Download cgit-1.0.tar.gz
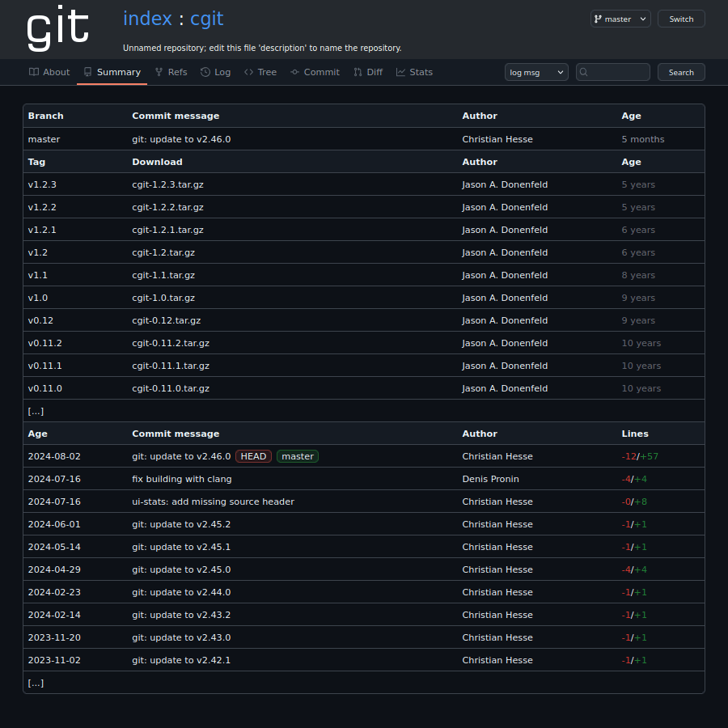 tap(163, 298)
